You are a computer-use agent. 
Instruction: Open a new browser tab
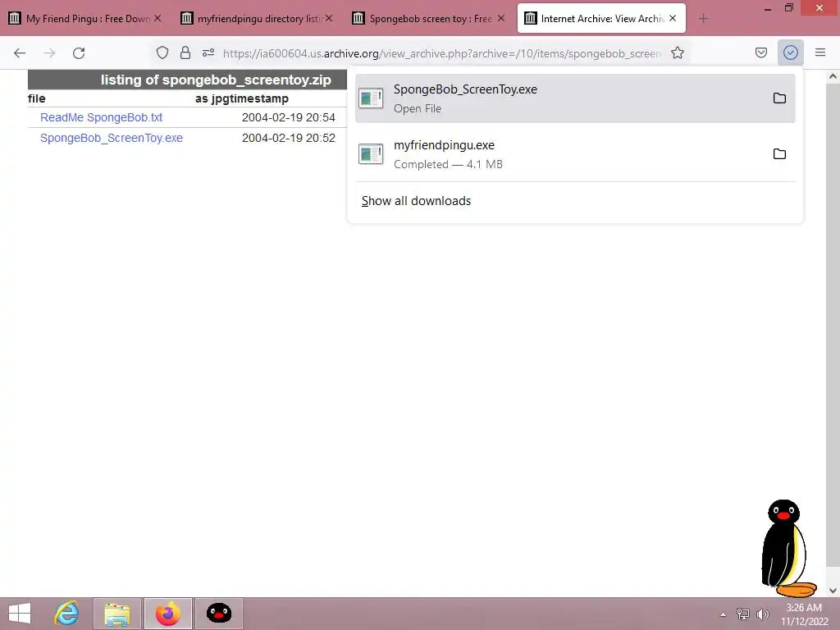[x=703, y=19]
